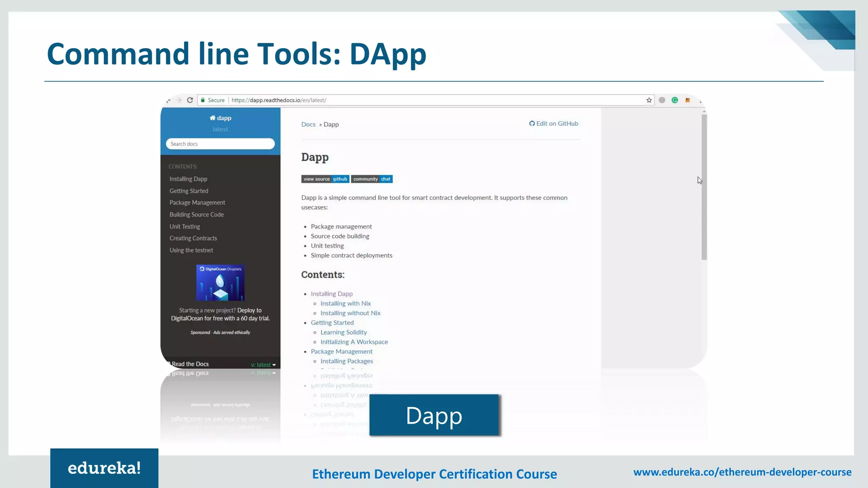This screenshot has height=488, width=868.
Task: Open the Initializing A Workspace link
Action: point(354,342)
